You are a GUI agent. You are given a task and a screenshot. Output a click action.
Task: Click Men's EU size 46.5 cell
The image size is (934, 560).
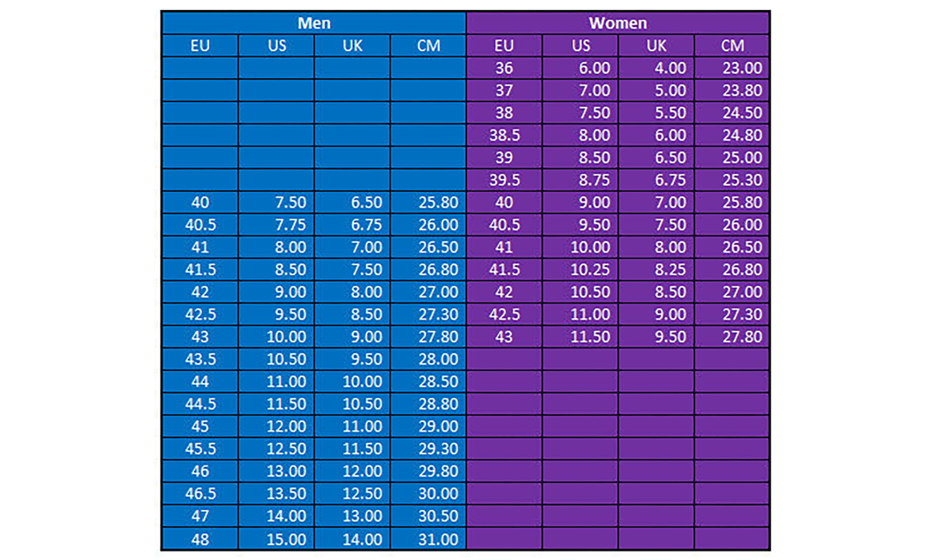click(x=200, y=494)
